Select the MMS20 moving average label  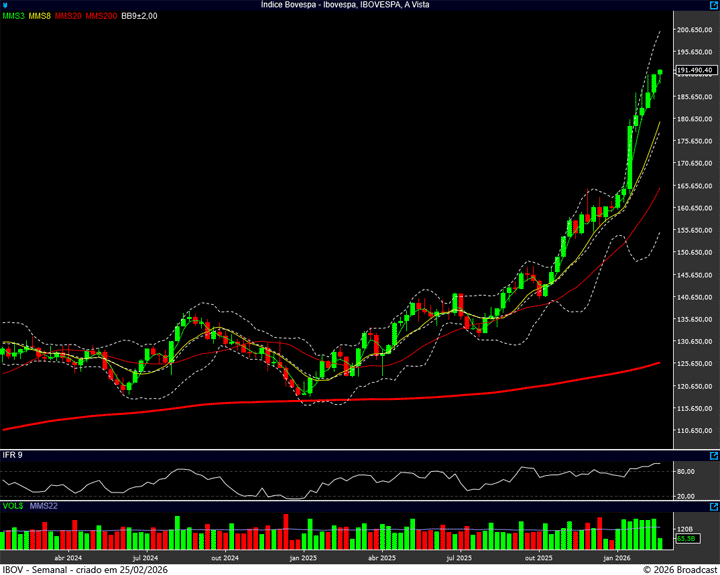[68, 17]
